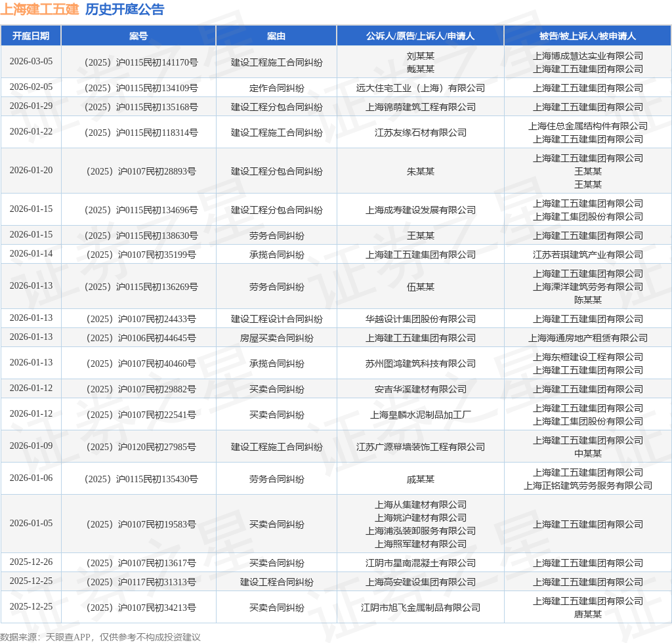Click the 开庭日期 column header

31,36
